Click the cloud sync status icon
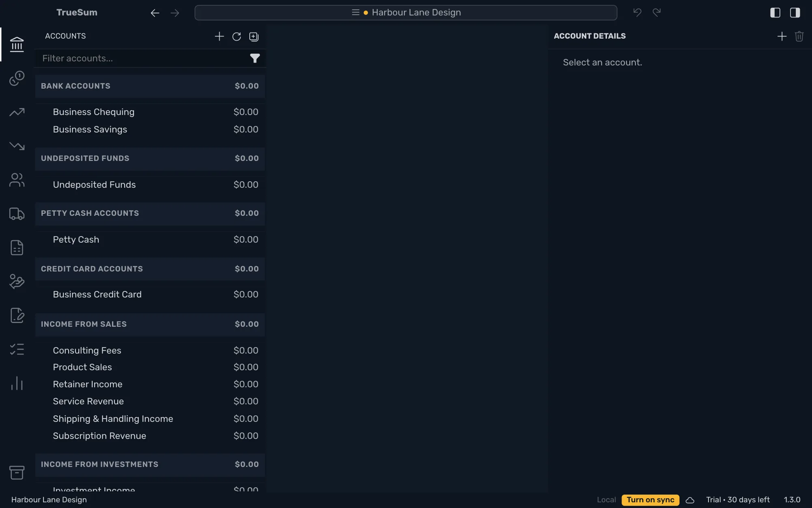The width and height of the screenshot is (812, 508). click(x=690, y=500)
